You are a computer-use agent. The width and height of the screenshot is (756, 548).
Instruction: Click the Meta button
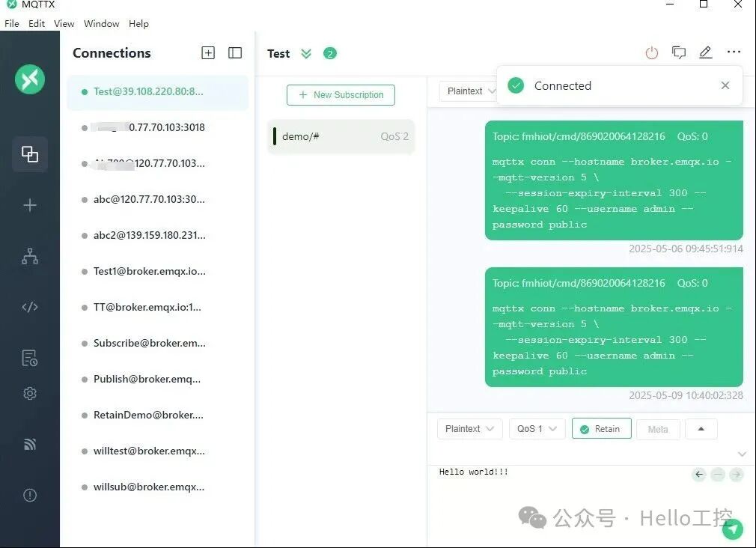[658, 429]
